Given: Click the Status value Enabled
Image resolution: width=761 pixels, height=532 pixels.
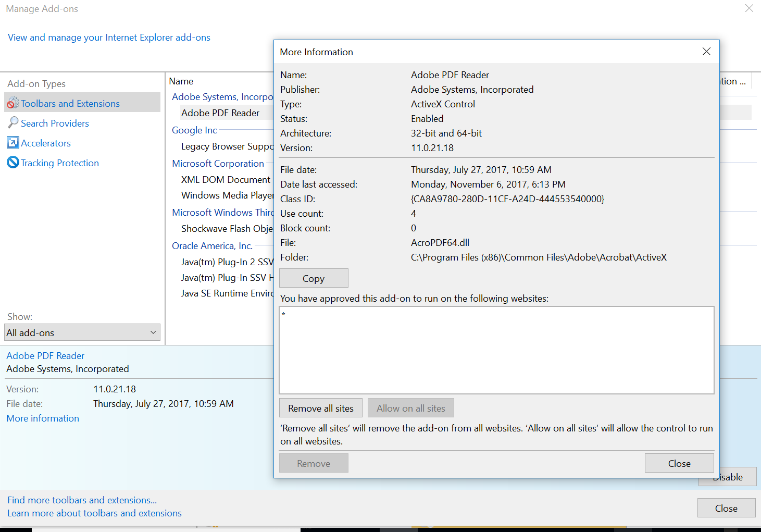Looking at the screenshot, I should 427,119.
